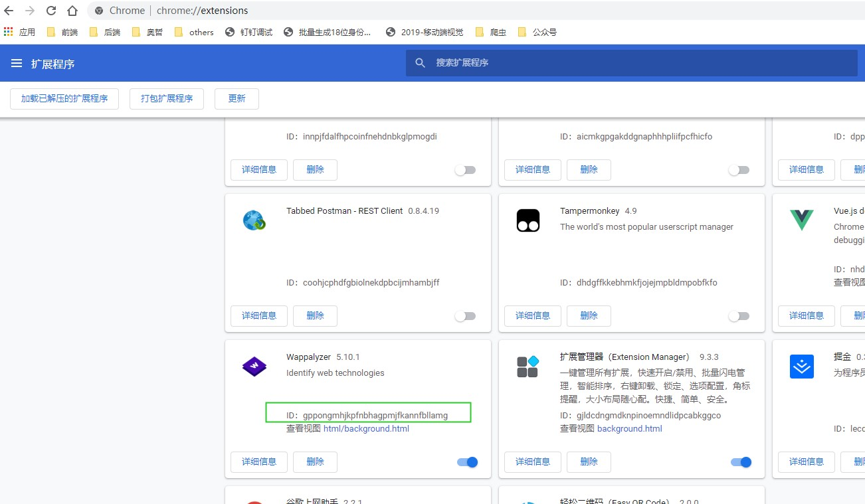This screenshot has width=865, height=504.
Task: Go back using the browser back arrow
Action: pos(9,11)
